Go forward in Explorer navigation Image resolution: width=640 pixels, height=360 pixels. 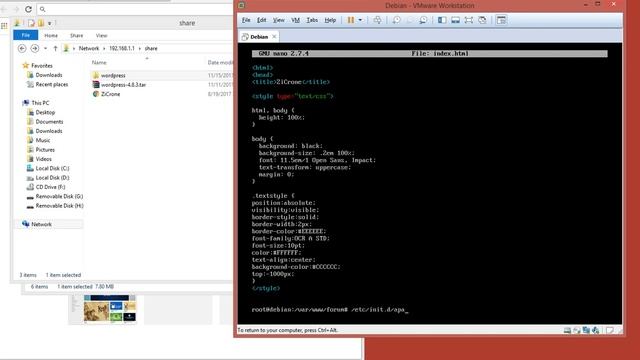coord(35,49)
